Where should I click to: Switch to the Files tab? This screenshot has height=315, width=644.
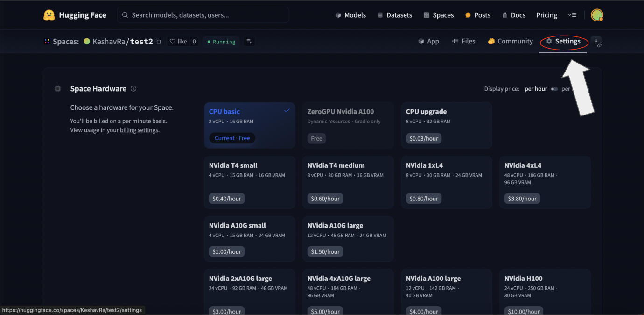click(x=463, y=41)
